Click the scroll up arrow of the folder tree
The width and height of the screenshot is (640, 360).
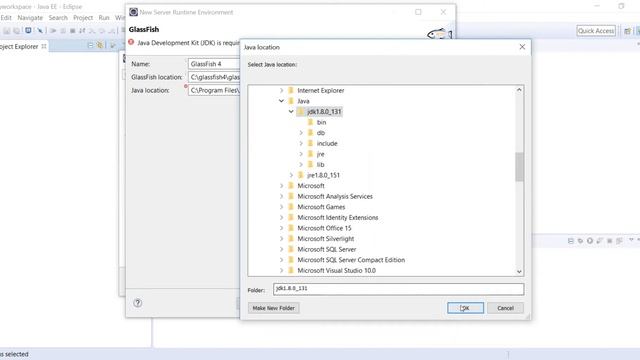point(519,90)
